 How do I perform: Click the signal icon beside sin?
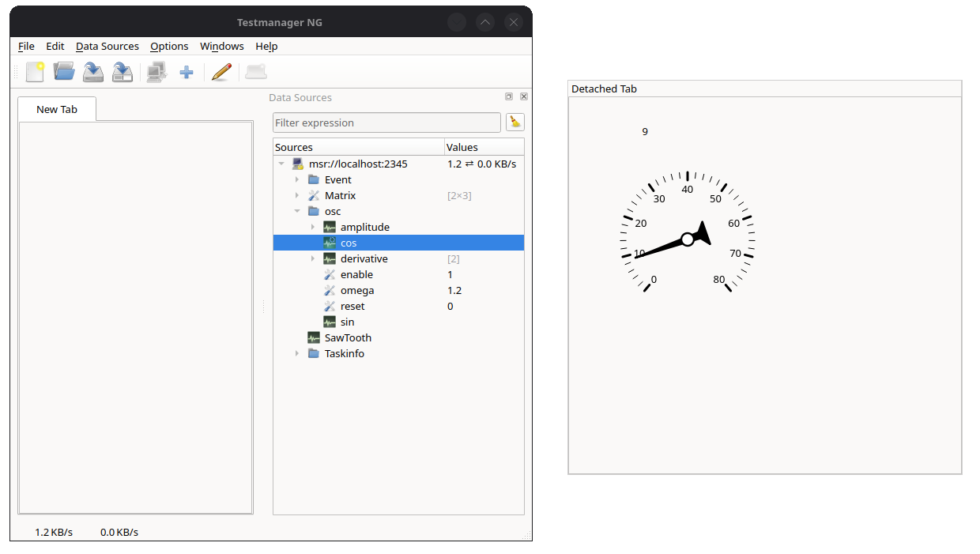330,322
